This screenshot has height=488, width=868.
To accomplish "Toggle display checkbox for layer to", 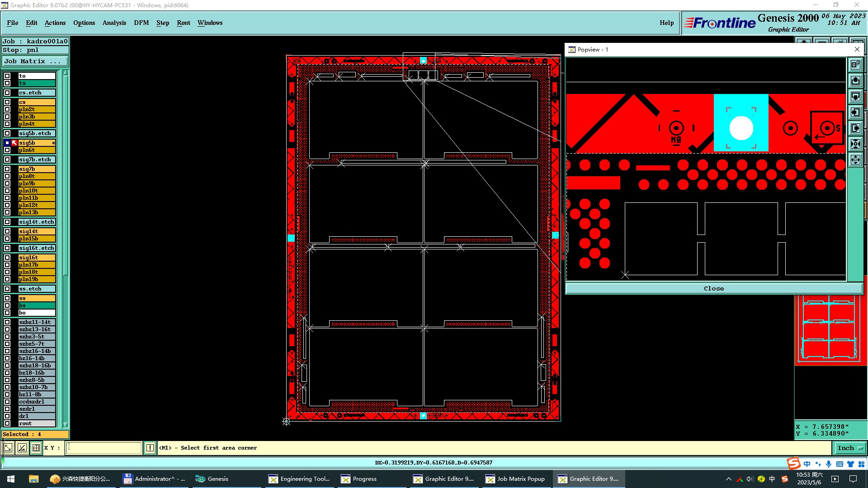I will click(x=7, y=76).
